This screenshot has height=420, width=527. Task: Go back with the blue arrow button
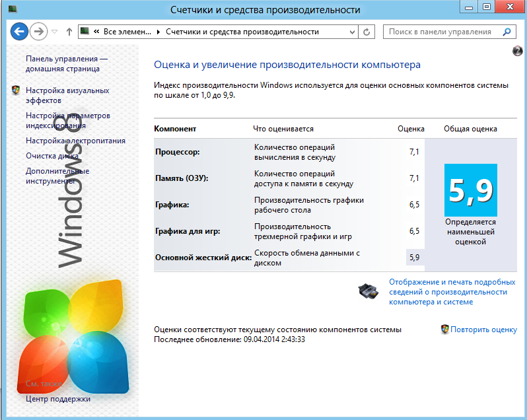pos(19,32)
